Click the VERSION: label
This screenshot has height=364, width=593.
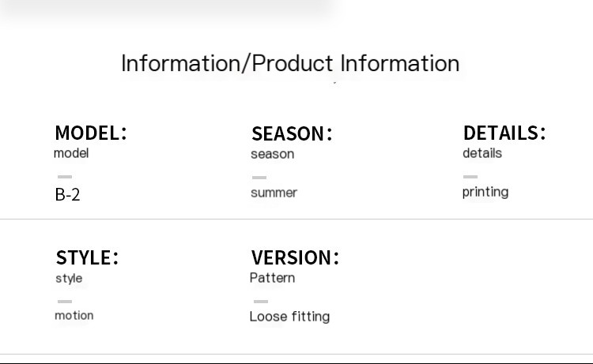[x=294, y=257]
